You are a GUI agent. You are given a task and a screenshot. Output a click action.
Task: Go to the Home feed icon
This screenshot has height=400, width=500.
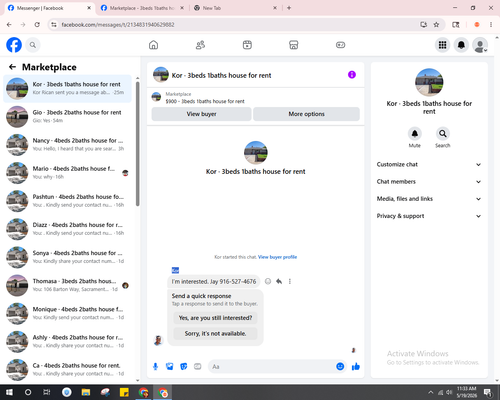point(153,45)
